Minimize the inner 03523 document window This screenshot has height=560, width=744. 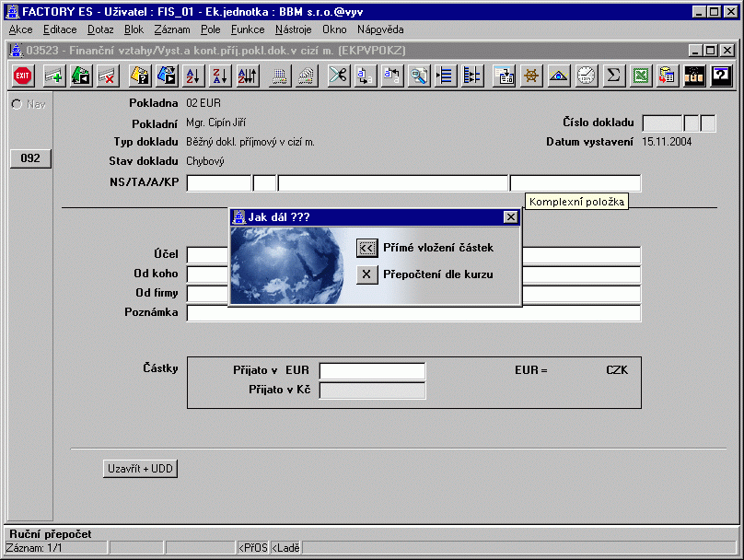695,51
